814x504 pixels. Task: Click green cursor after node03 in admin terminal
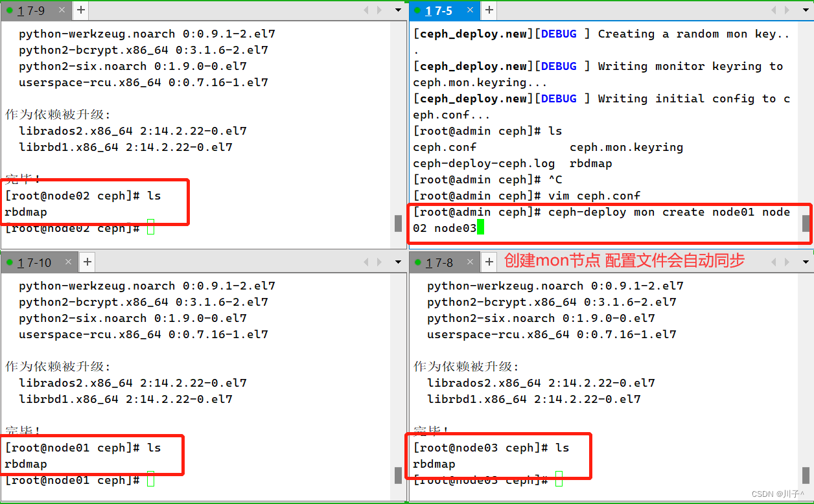[481, 228]
